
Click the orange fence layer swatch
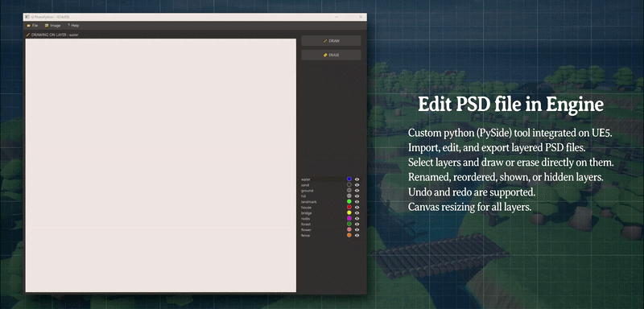coord(349,236)
